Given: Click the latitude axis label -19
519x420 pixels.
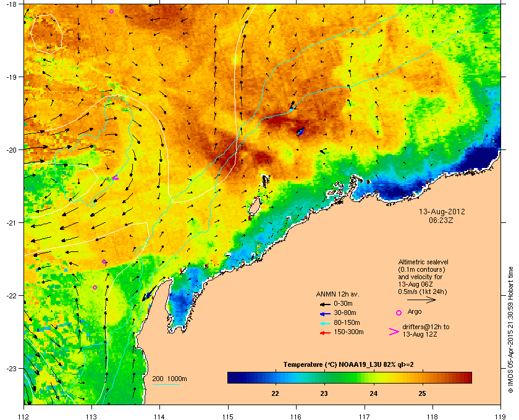Looking at the screenshot, I should click(x=12, y=77).
